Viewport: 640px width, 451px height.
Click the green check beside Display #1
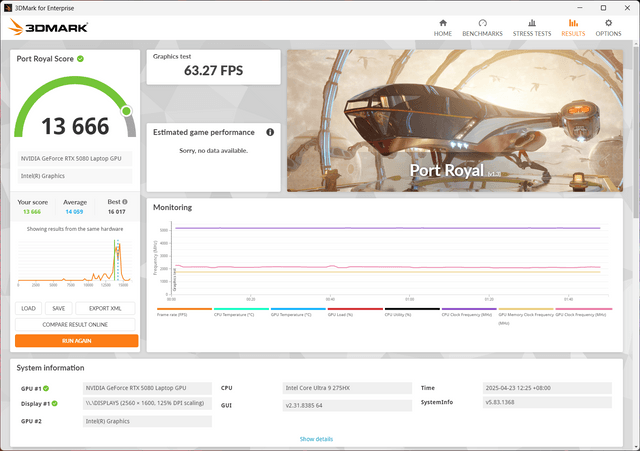click(55, 404)
